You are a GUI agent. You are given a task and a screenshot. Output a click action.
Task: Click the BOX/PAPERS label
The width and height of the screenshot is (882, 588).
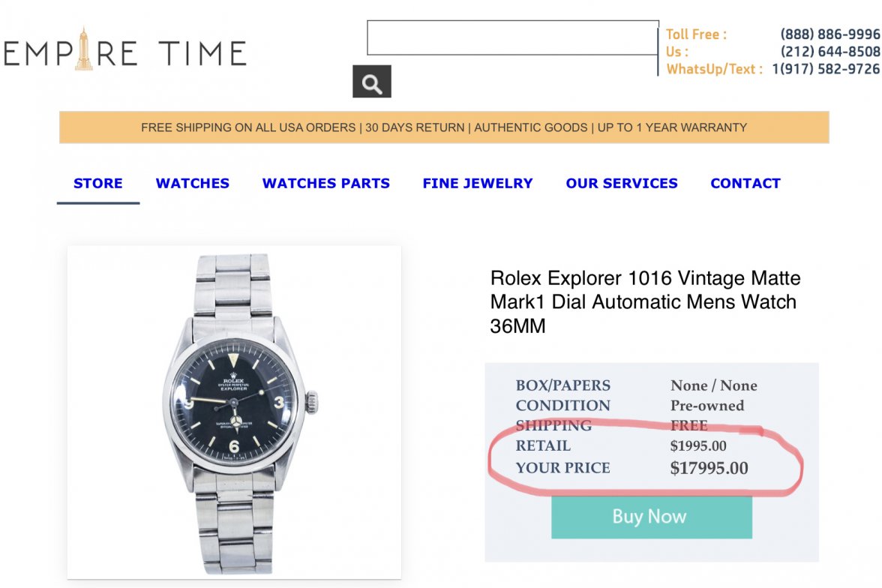563,385
